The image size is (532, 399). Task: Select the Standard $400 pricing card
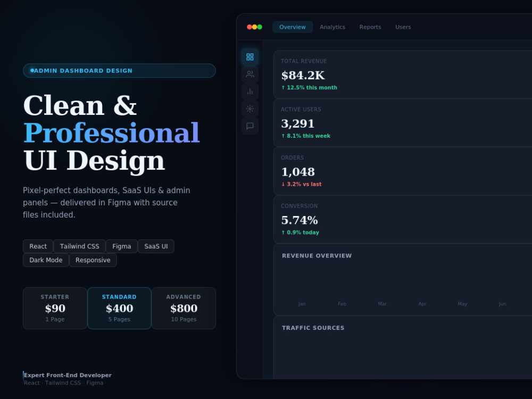pos(119,308)
